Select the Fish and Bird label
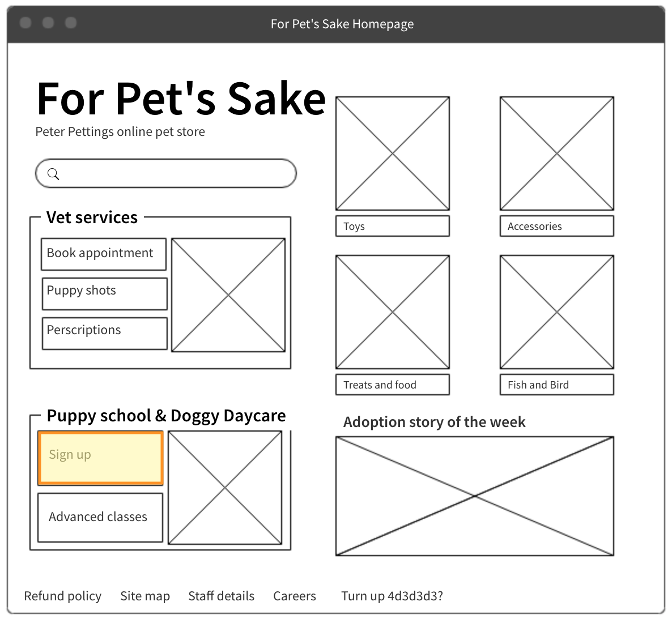This screenshot has height=623, width=672. coord(556,385)
